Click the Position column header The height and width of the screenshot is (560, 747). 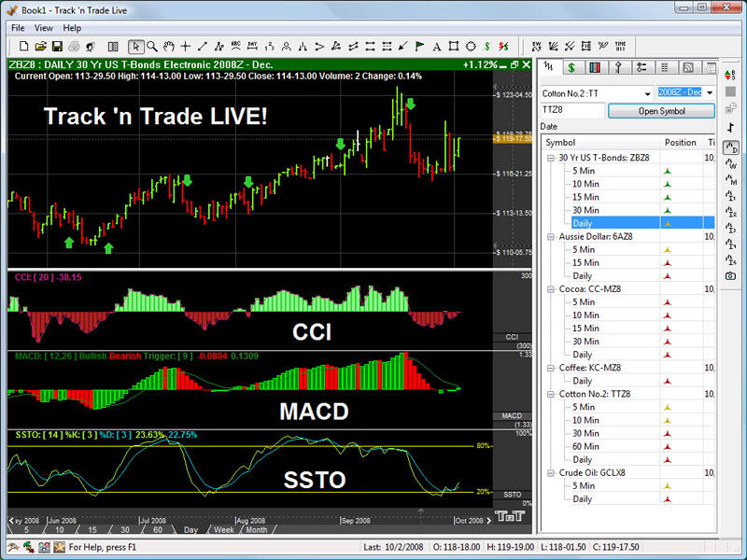pyautogui.click(x=681, y=143)
